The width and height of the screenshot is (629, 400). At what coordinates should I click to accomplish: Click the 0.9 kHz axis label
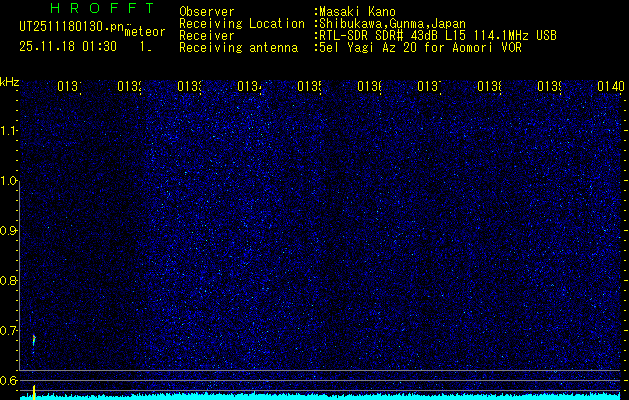tap(9, 230)
